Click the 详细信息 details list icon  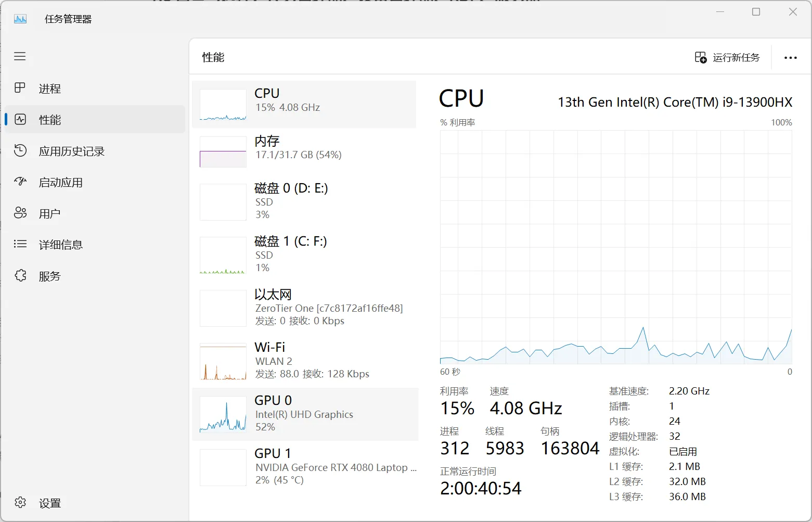20,244
